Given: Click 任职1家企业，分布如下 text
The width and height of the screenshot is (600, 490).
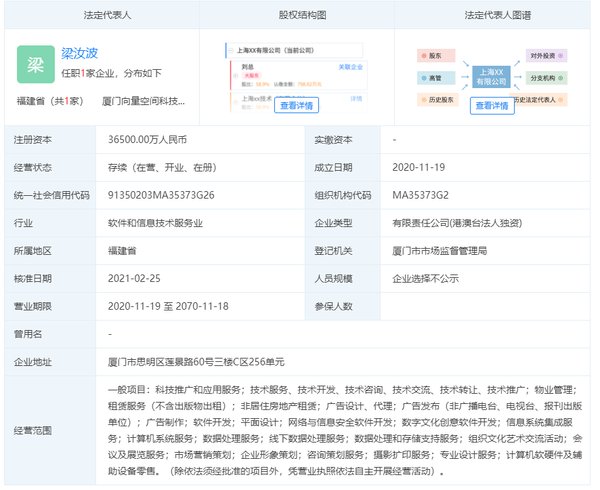Looking at the screenshot, I should 111,73.
